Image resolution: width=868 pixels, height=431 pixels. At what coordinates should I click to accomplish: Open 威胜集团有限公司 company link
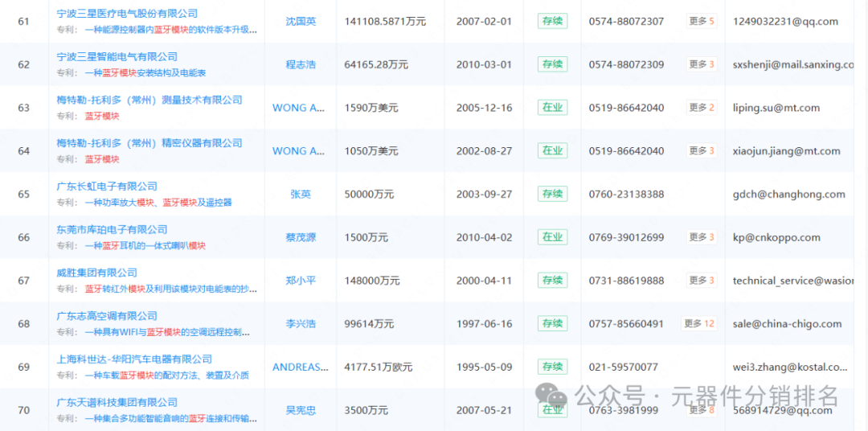[x=97, y=273]
